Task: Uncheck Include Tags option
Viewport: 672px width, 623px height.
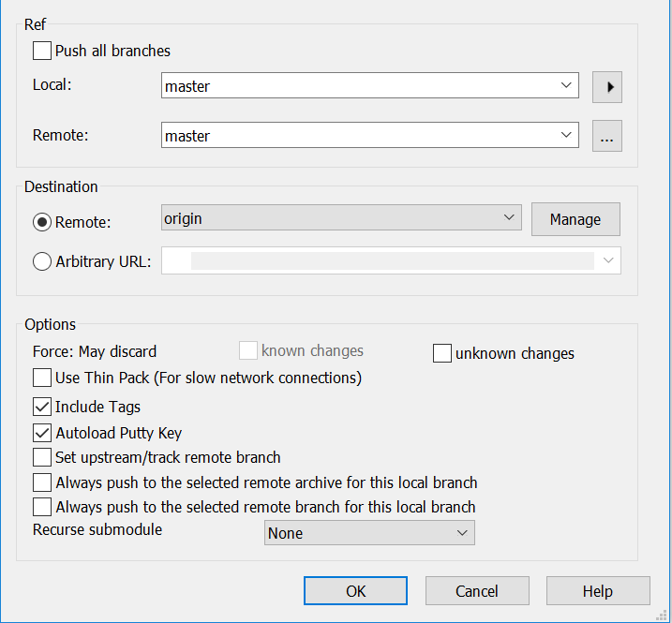Action: tap(42, 407)
